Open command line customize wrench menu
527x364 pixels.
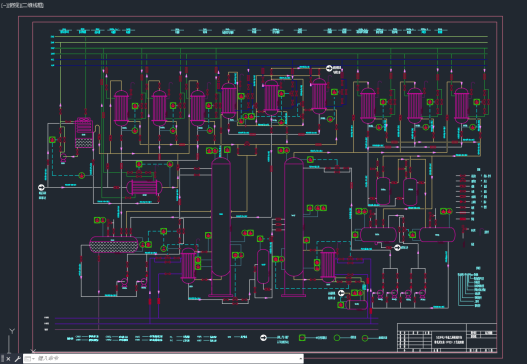(17, 359)
